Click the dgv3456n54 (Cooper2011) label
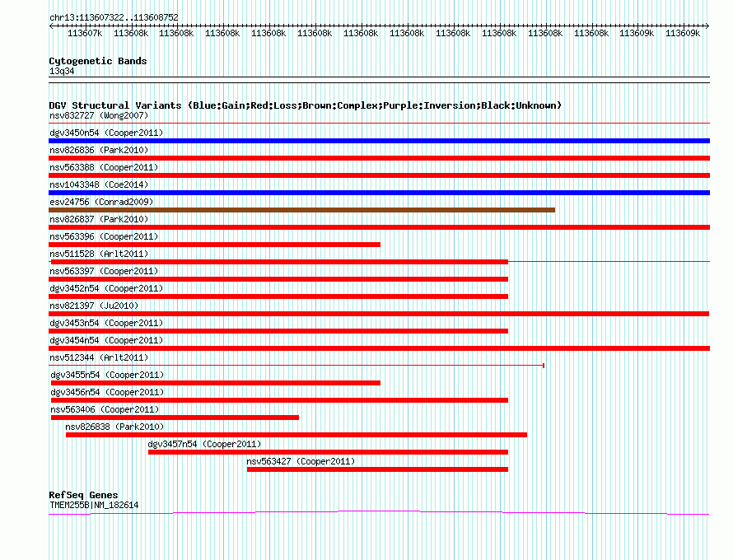Image resolution: width=733 pixels, height=560 pixels. point(107,392)
